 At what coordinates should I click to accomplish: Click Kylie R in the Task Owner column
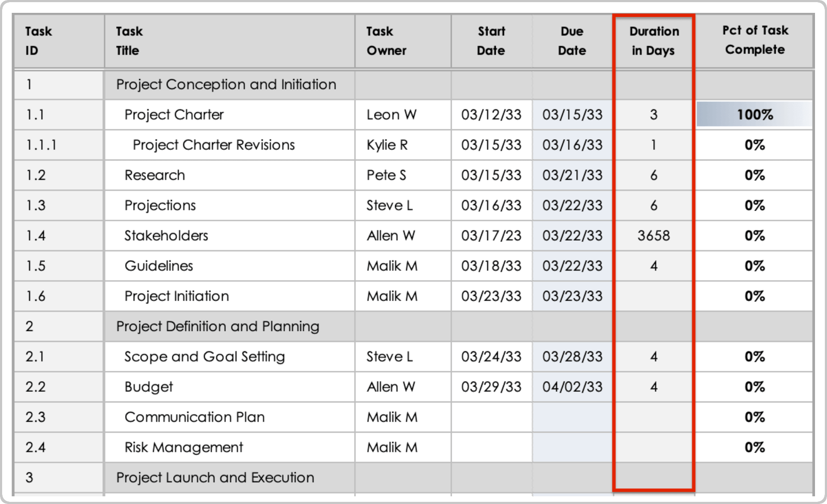[387, 145]
